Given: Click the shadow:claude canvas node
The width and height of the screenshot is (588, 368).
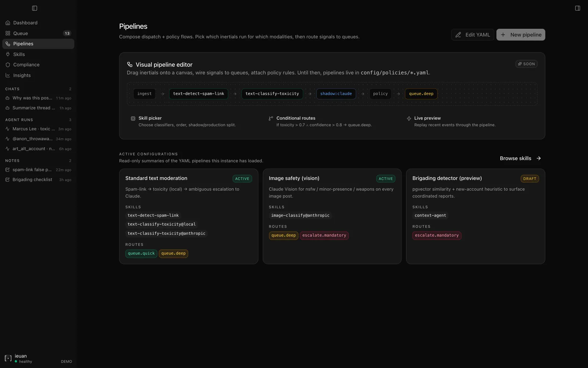Looking at the screenshot, I should [x=336, y=94].
